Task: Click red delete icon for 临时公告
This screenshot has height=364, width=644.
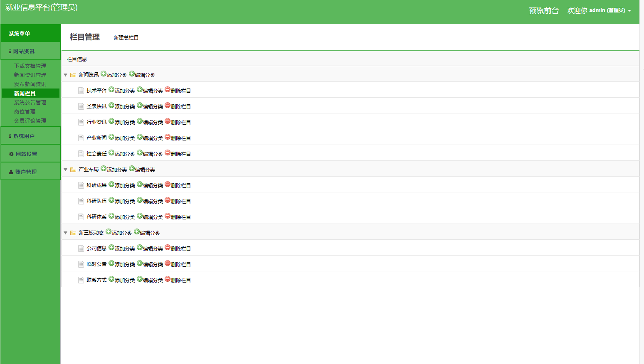Action: point(168,263)
